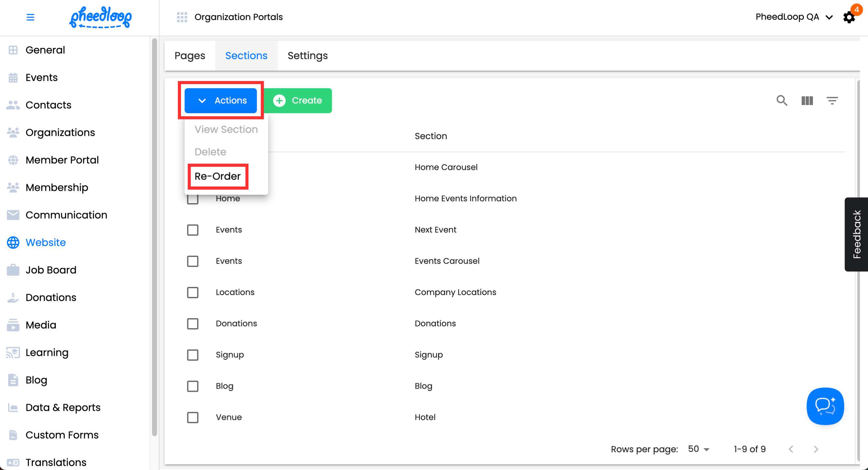Tick the Donations row checkbox
Image resolution: width=868 pixels, height=470 pixels.
pyautogui.click(x=193, y=324)
